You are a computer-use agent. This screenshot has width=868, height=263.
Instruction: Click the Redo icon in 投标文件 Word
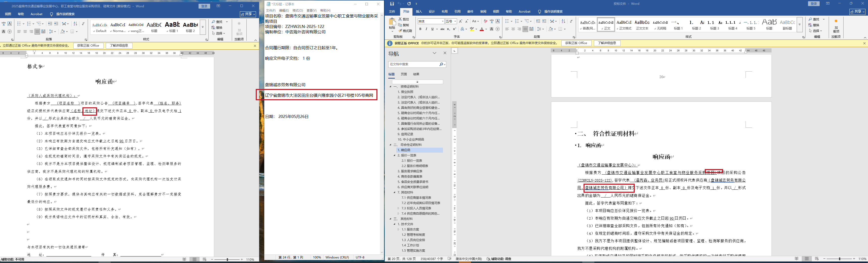(x=409, y=4)
